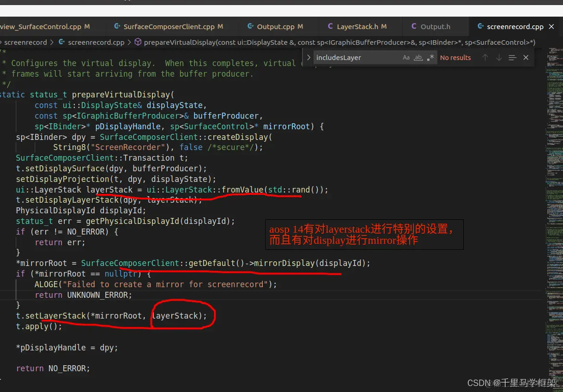563x392 pixels.
Task: Click 't.apply();' line
Action: [39, 326]
